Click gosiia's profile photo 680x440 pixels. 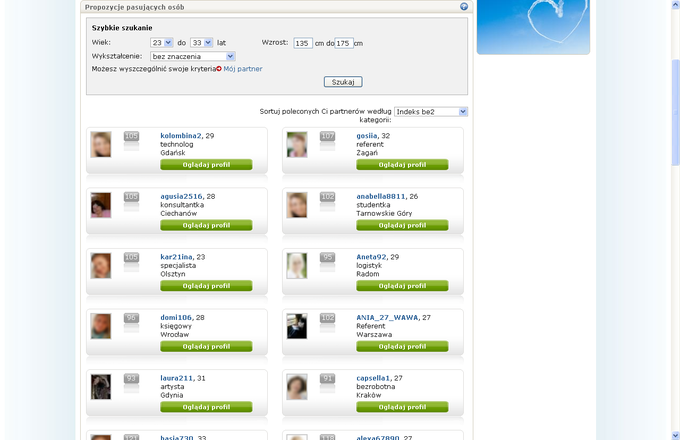pos(297,144)
